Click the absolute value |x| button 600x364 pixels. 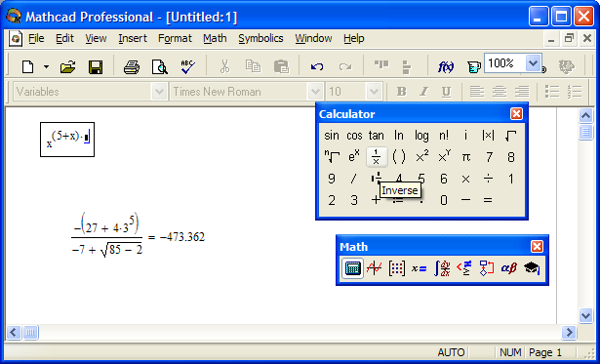[488, 136]
